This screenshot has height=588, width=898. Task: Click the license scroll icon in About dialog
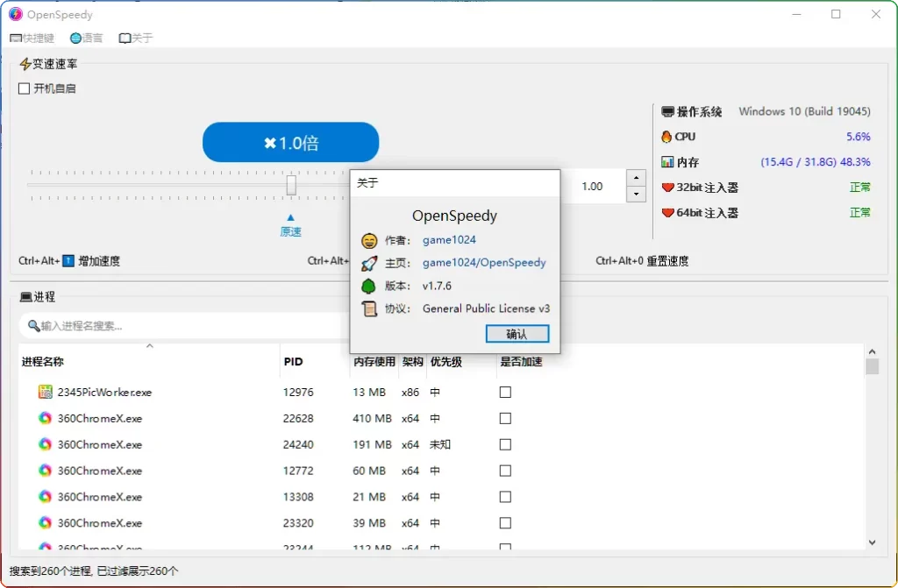tap(369, 309)
